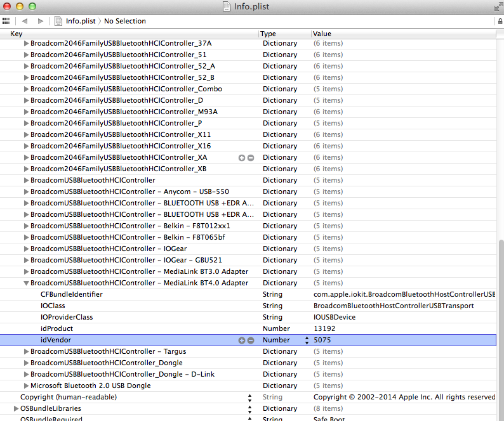Expand Microsoft Bluetooth 2.0 USB Dongle

[27, 385]
